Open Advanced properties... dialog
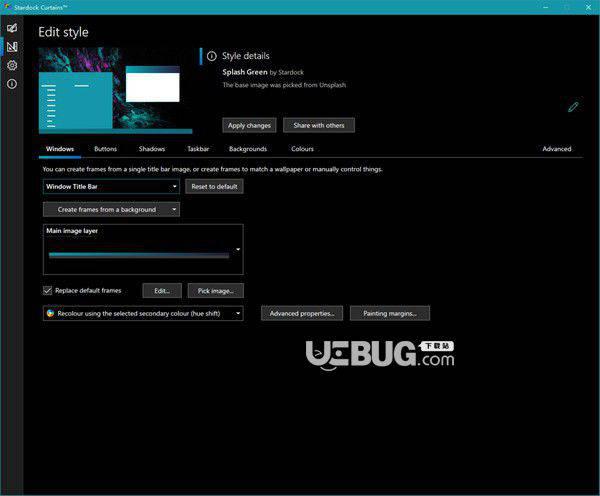The height and width of the screenshot is (496, 600). pos(302,313)
